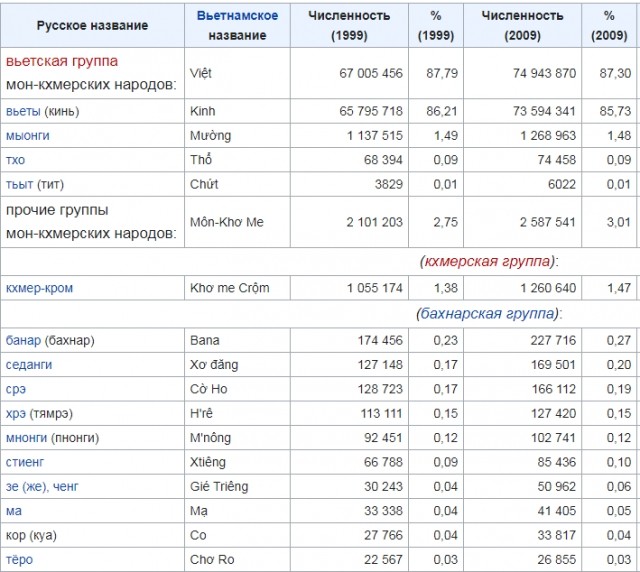The image size is (640, 572).
Task: Select the 'Mường' cell
Action: pos(237,136)
